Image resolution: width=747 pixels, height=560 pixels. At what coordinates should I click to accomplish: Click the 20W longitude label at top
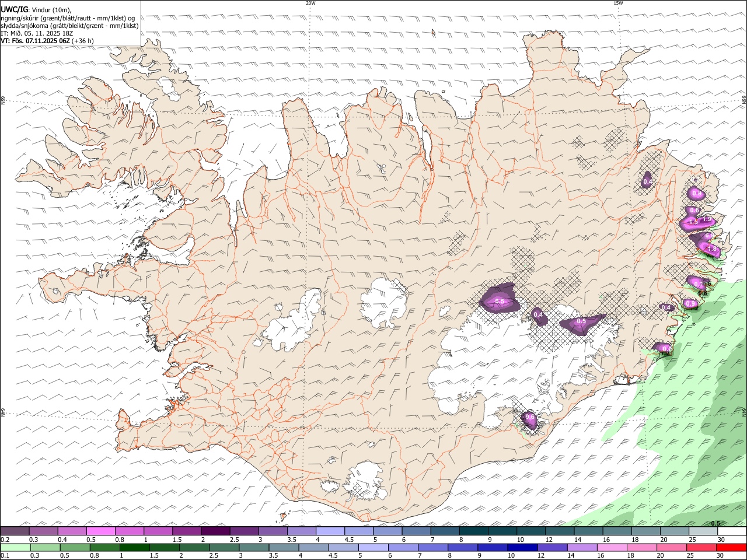click(x=310, y=3)
